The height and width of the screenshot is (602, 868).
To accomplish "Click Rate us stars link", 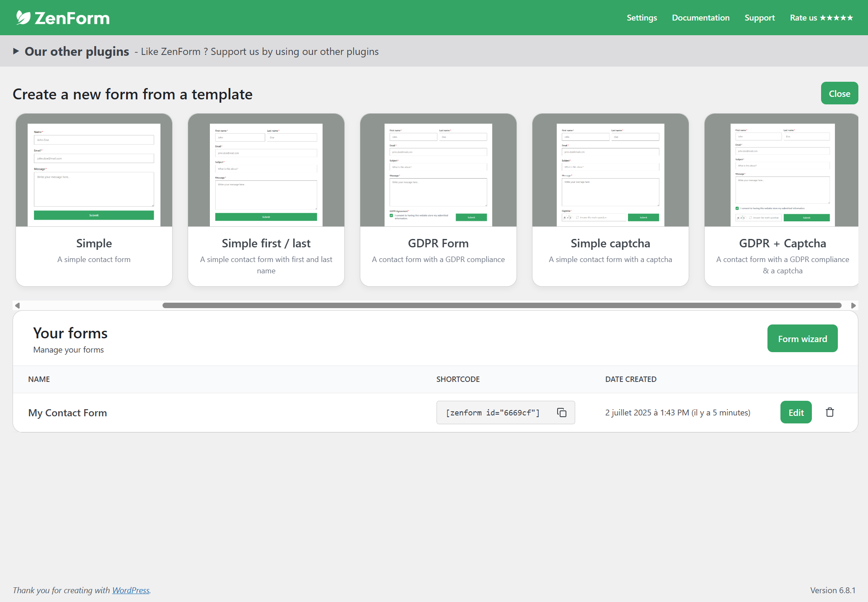I will 821,18.
